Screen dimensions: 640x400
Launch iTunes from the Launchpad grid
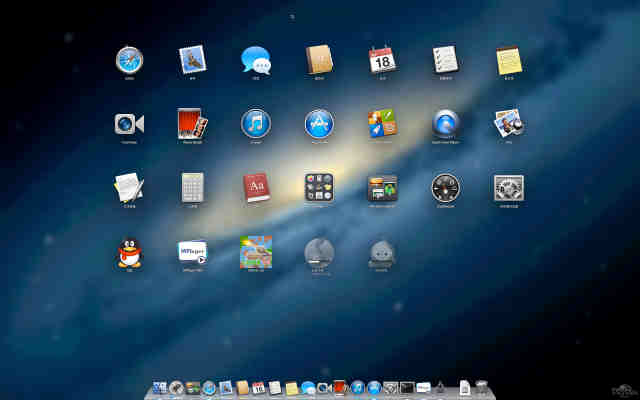(256, 124)
